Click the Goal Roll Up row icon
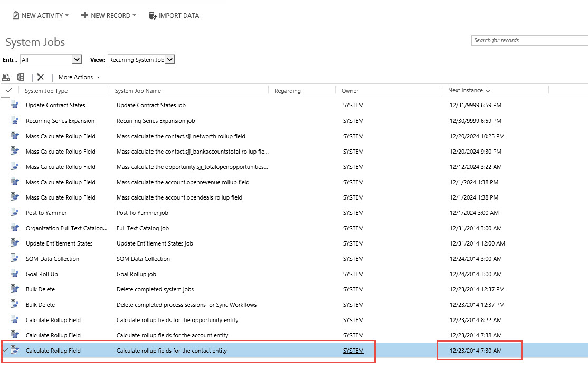This screenshot has width=588, height=377. [x=14, y=274]
